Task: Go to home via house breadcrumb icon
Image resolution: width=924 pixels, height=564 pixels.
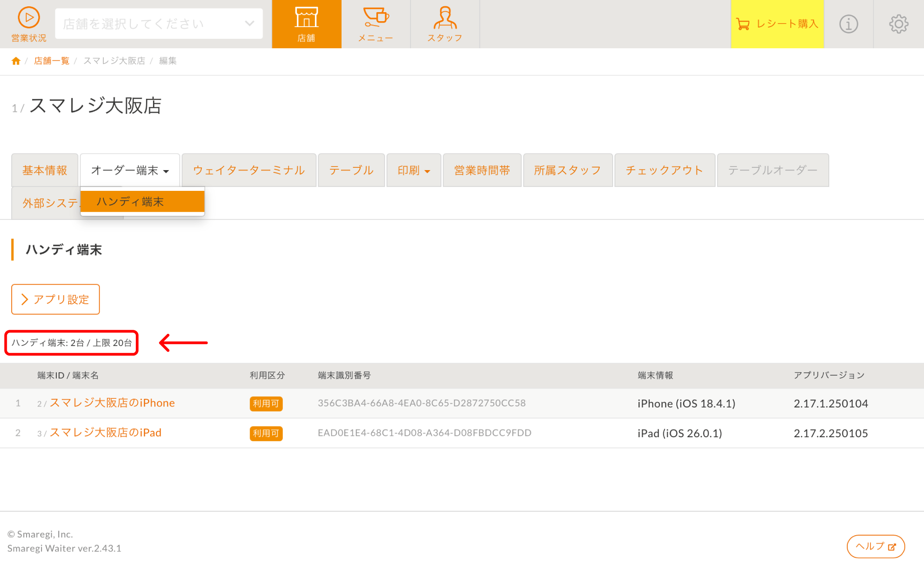Action: (x=16, y=61)
